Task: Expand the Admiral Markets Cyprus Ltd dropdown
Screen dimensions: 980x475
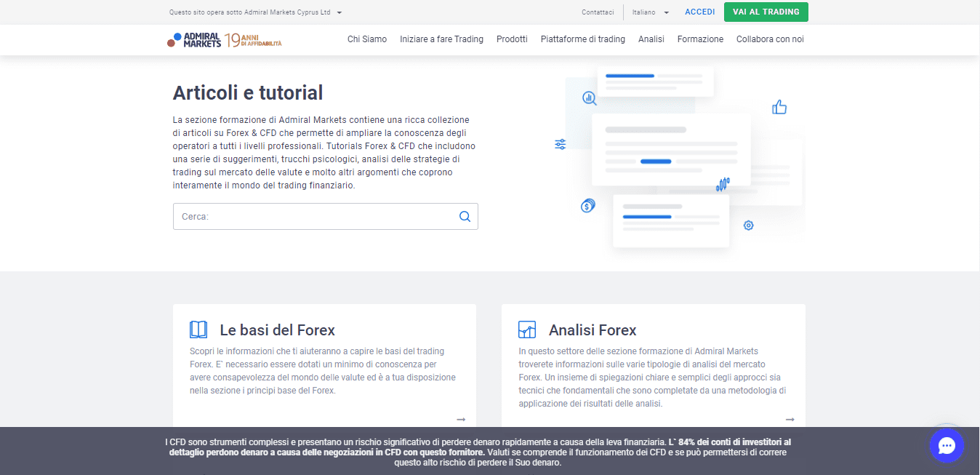Action: (255, 12)
